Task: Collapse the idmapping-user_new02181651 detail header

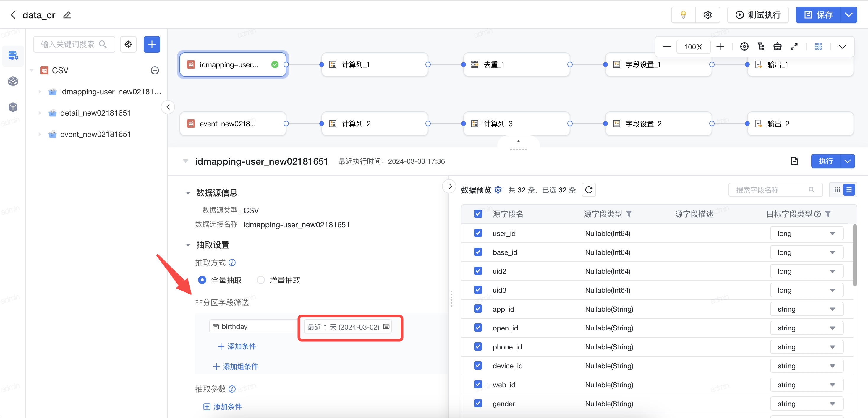Action: tap(185, 161)
